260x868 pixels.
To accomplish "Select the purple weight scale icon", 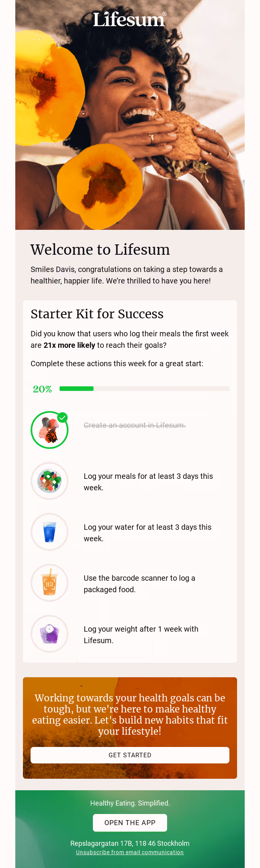I will click(x=49, y=634).
